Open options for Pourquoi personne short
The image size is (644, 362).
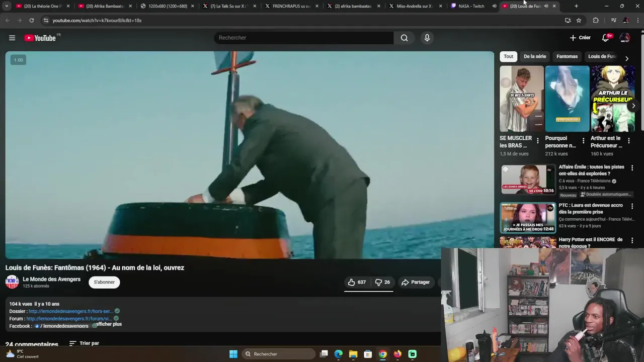pyautogui.click(x=583, y=141)
